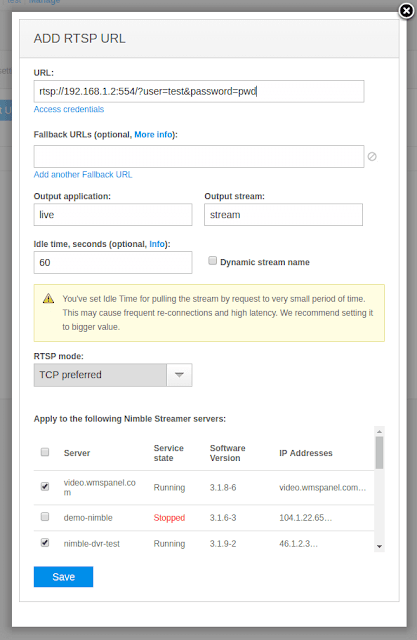Select all servers with header checkbox
The height and width of the screenshot is (640, 417).
click(x=45, y=452)
